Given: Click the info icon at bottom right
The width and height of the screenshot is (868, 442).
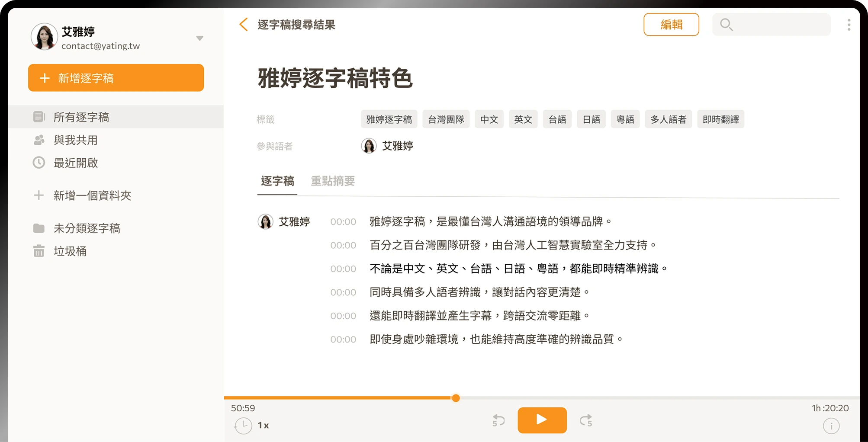Looking at the screenshot, I should (831, 426).
